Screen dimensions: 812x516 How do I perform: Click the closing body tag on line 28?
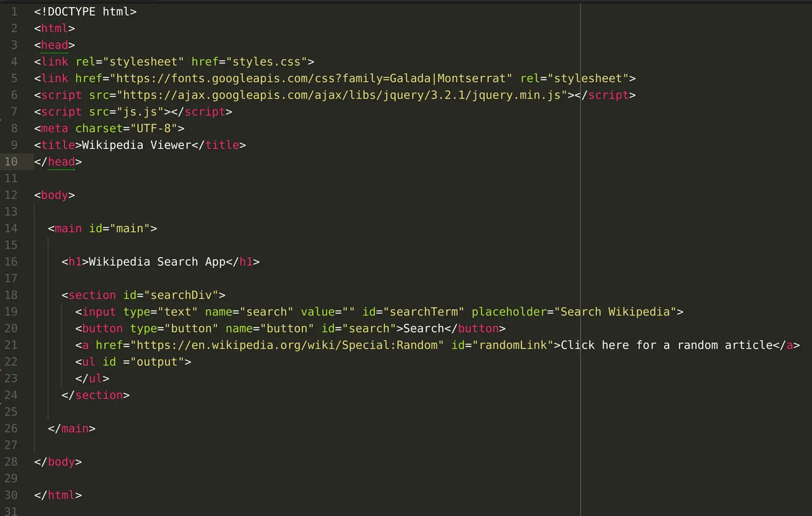pos(58,461)
